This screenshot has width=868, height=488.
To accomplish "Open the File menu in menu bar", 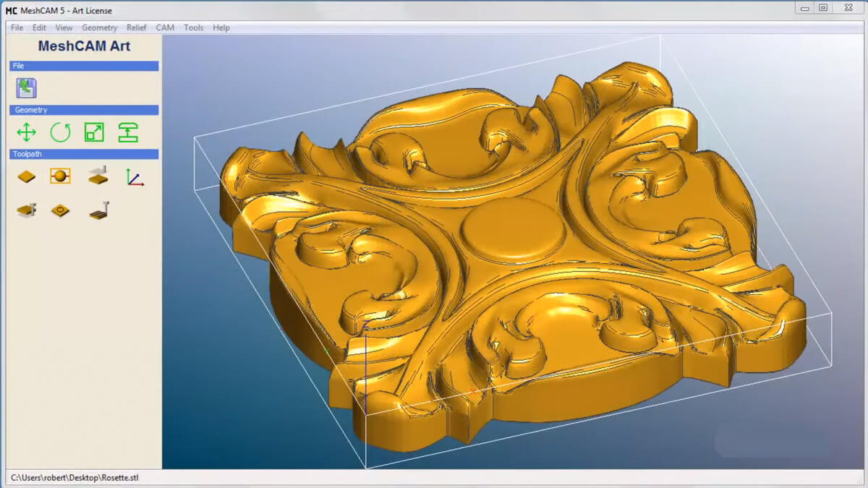I will tap(17, 27).
